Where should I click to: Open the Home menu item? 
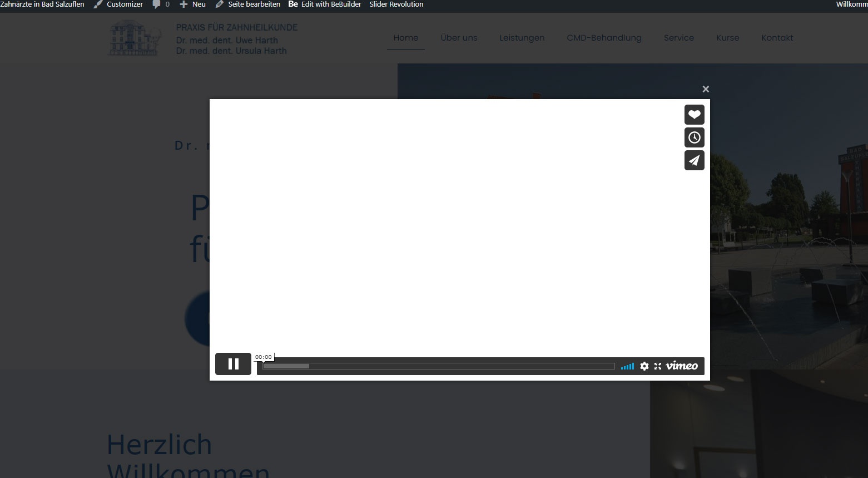406,38
